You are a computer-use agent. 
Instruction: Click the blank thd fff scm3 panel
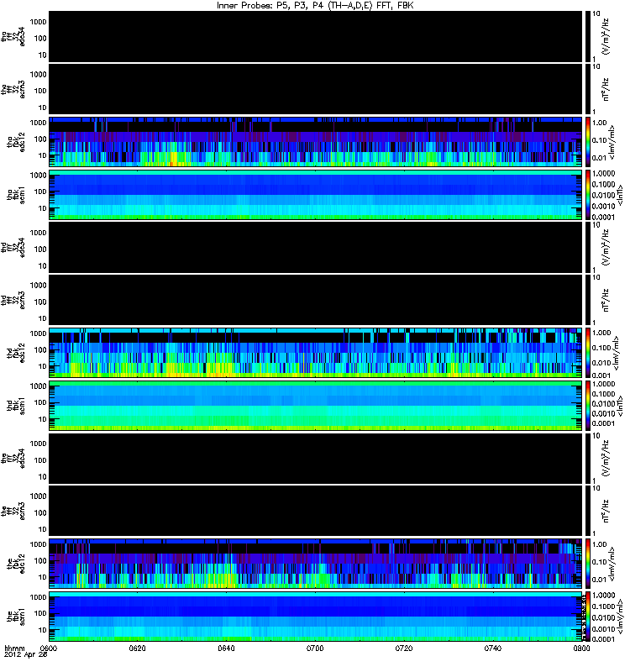click(x=316, y=301)
